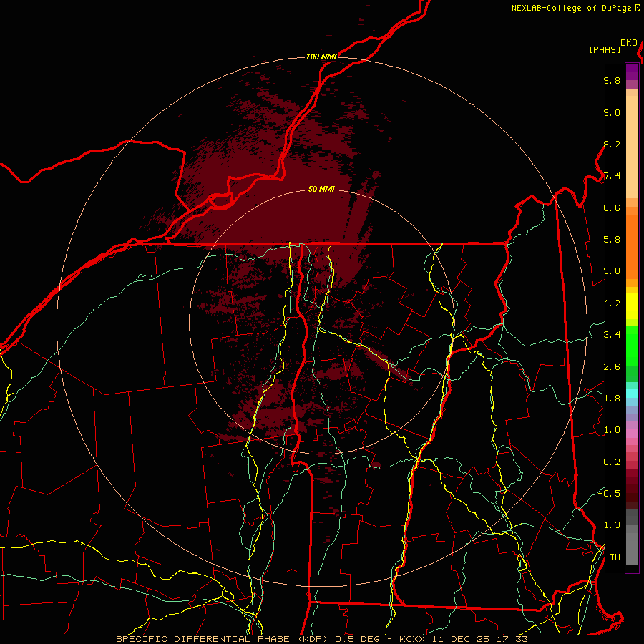Pick the orange band of the color scale
This screenshot has width=644, height=644.
tap(632, 248)
